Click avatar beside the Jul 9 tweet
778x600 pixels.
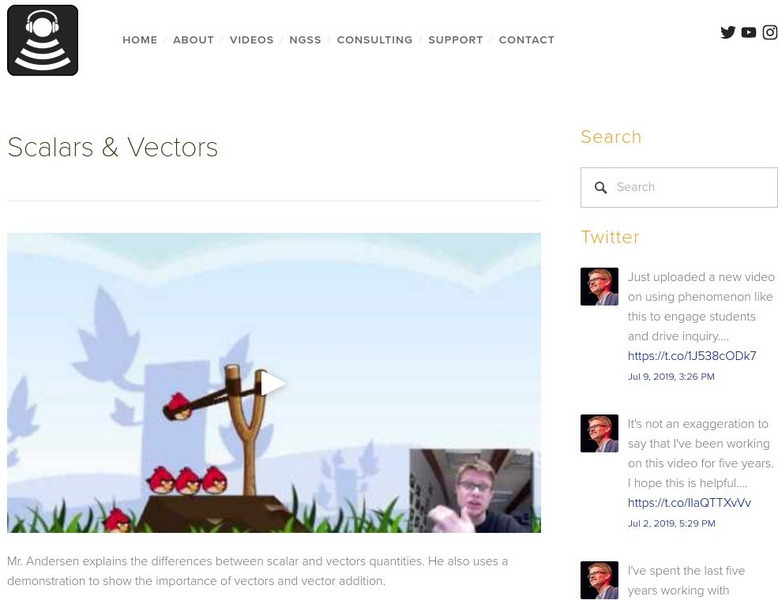(x=599, y=286)
